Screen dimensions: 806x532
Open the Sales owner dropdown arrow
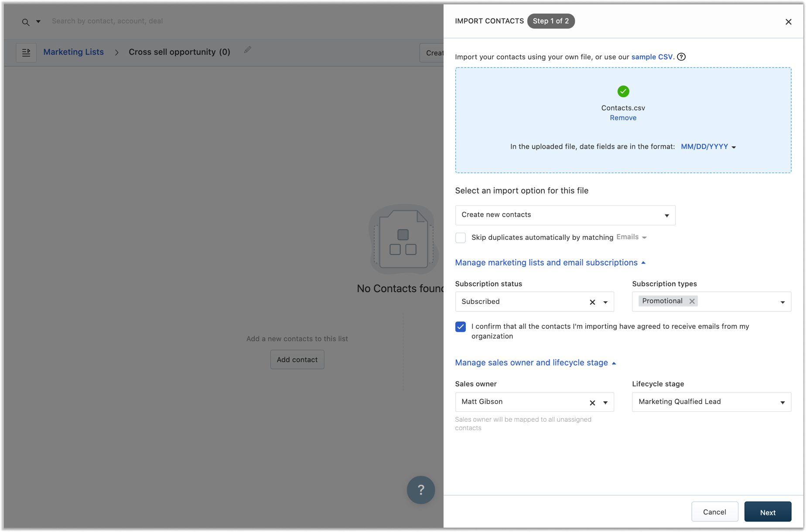[x=605, y=402]
